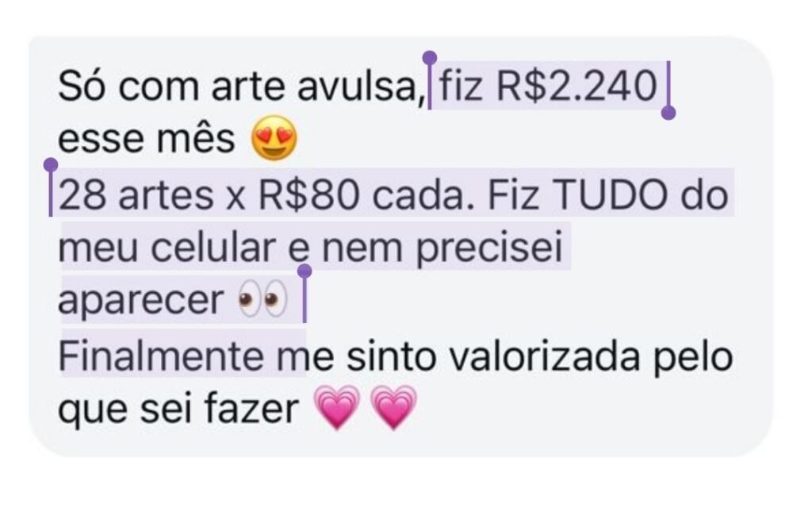Click the words 'sinto valorizada pelo'

pos(539,358)
